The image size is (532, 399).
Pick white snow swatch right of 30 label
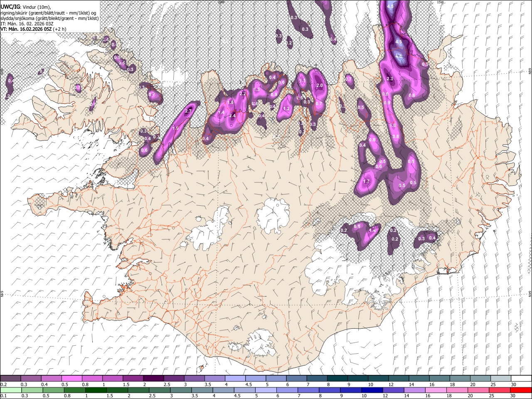[x=520, y=379]
